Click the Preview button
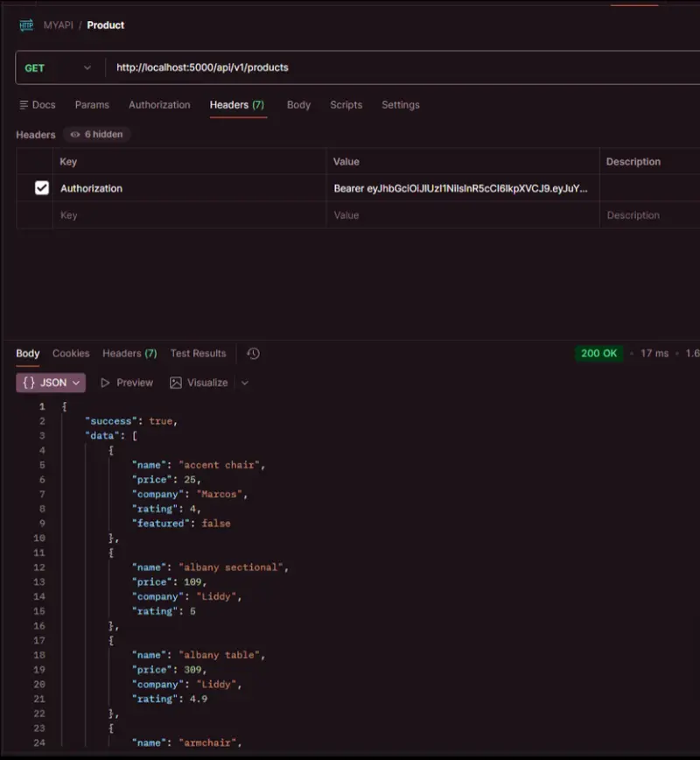Image resolution: width=700 pixels, height=760 pixels. point(127,383)
